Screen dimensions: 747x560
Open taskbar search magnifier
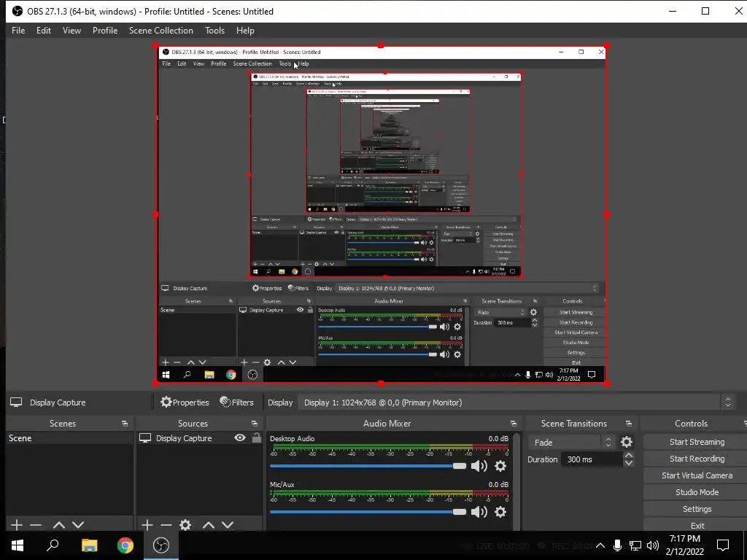[x=53, y=545]
